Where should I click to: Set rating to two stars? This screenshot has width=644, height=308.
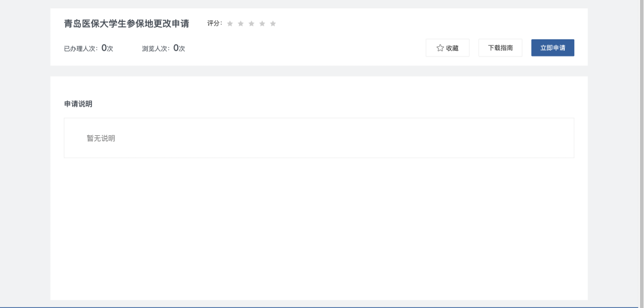(241, 24)
